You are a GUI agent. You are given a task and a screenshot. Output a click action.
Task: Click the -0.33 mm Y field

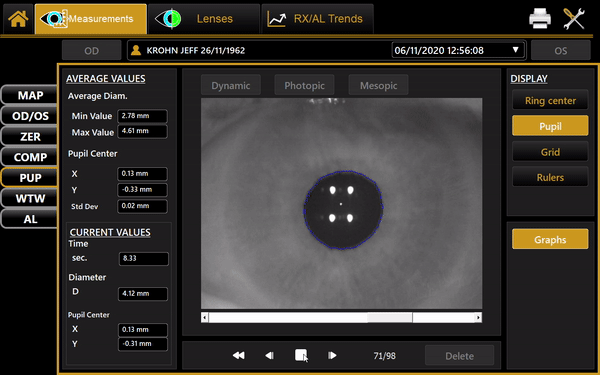(142, 190)
